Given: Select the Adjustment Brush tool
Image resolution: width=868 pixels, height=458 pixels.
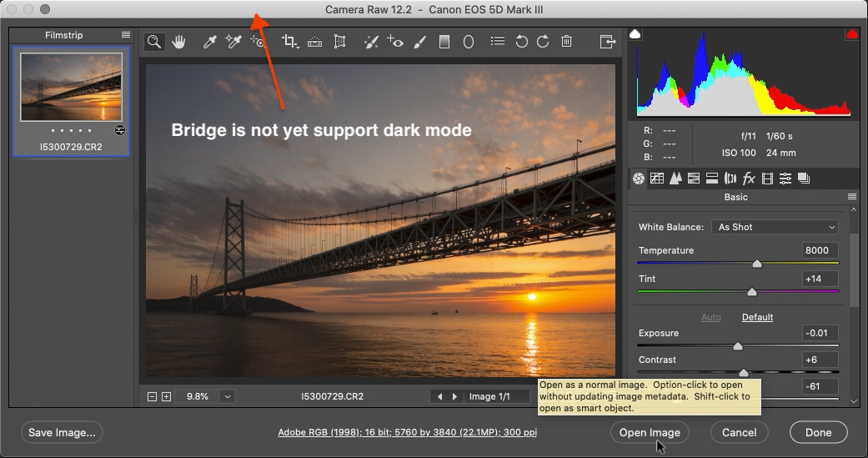Looking at the screenshot, I should 420,42.
